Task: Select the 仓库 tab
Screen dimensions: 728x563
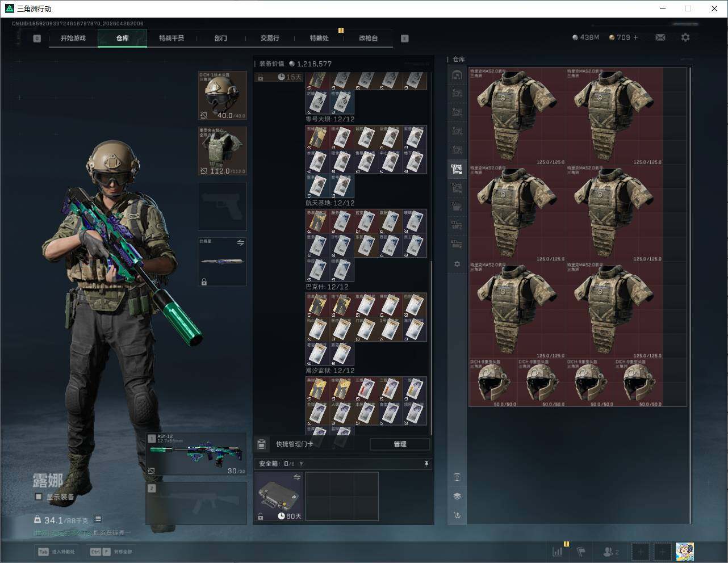Action: pos(123,38)
